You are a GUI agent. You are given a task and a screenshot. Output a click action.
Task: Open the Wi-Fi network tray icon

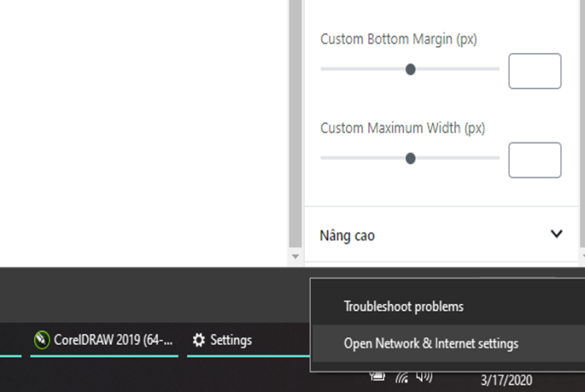[x=401, y=377]
